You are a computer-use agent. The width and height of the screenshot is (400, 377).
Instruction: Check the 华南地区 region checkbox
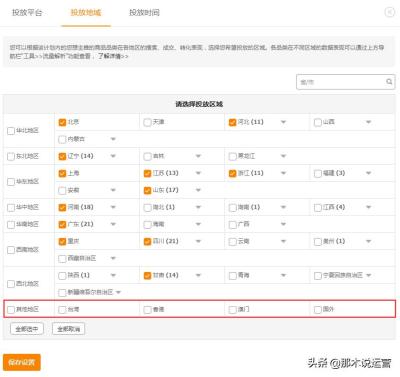click(x=11, y=225)
